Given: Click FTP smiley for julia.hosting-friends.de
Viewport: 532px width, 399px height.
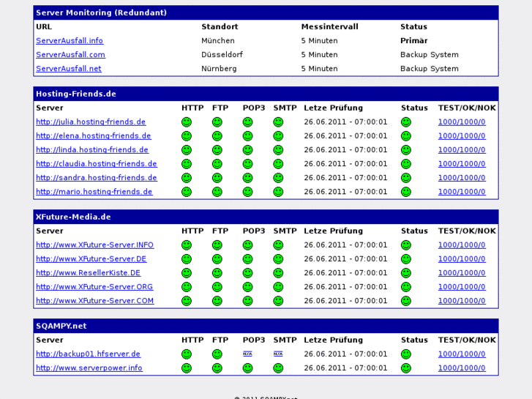Looking at the screenshot, I should coord(217,122).
